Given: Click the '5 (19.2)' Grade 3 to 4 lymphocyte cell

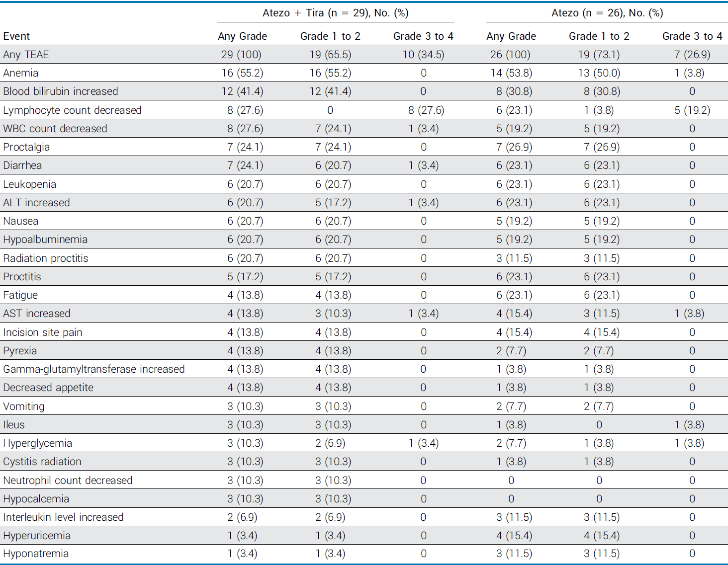Looking at the screenshot, I should 692,110.
